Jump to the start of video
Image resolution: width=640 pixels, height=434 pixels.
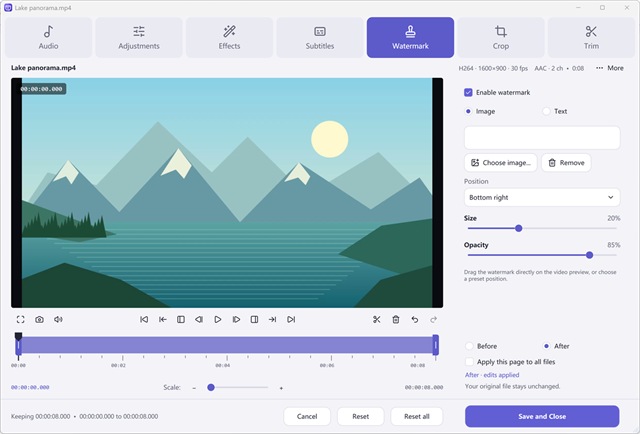144,319
